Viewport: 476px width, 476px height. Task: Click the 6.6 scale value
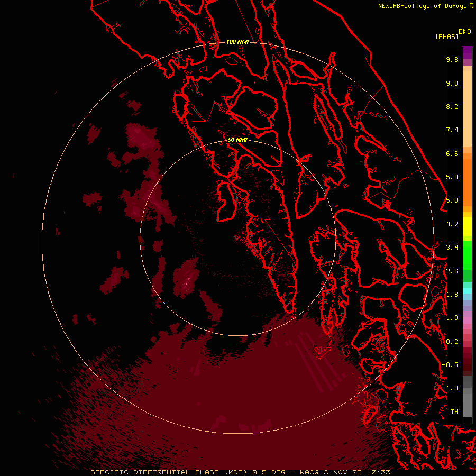click(452, 153)
